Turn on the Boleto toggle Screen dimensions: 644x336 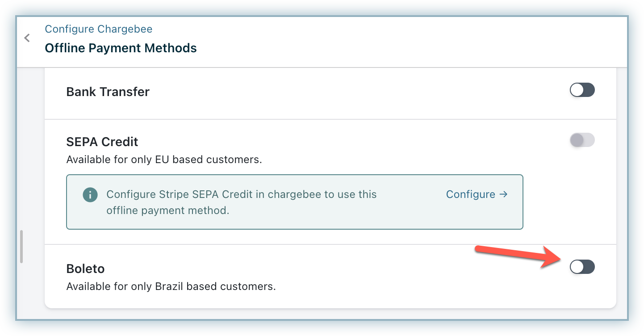pyautogui.click(x=582, y=267)
